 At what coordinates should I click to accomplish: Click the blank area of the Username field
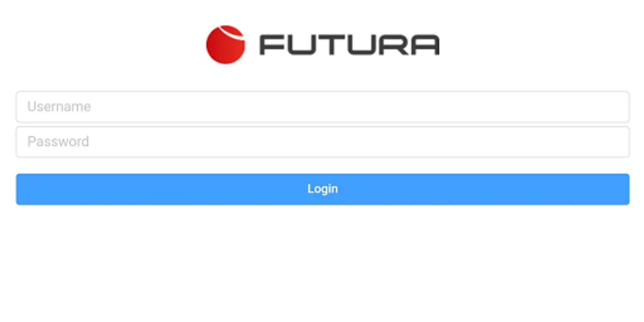point(358,107)
